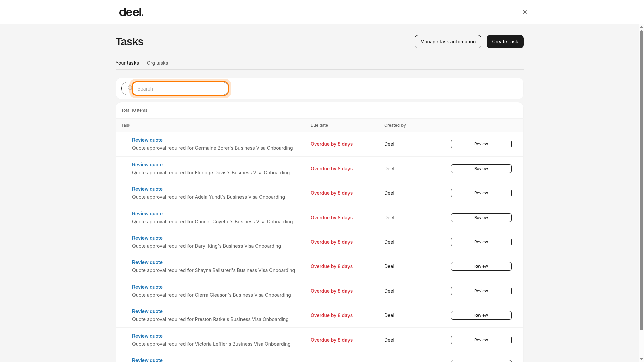The height and width of the screenshot is (362, 644).
Task: Select Shayna Balistreri's quote approval description
Action: point(214,270)
